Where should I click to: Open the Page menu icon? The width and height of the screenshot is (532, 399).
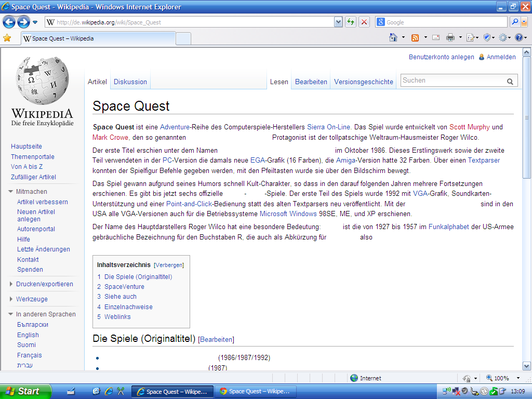472,37
